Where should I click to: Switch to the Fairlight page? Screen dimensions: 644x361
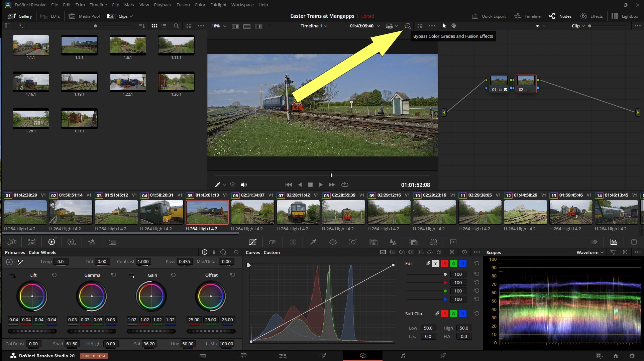(x=403, y=356)
